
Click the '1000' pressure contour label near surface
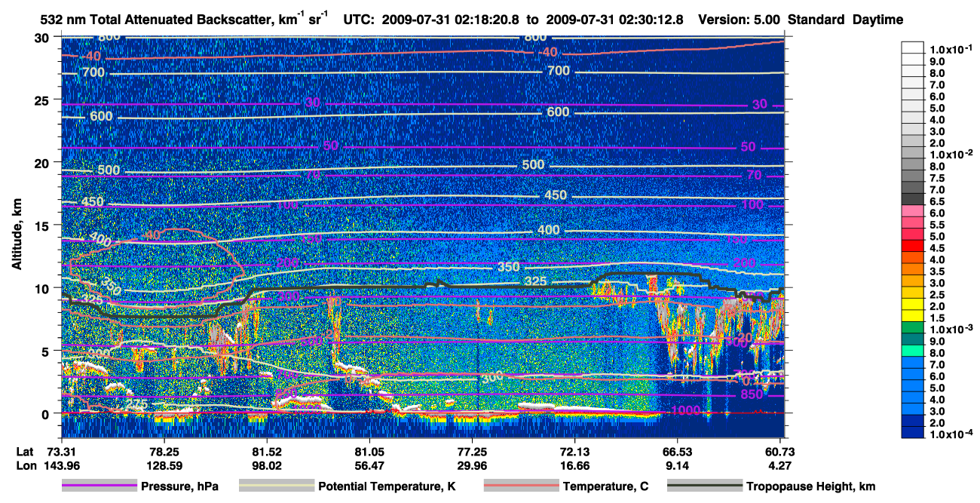(686, 410)
